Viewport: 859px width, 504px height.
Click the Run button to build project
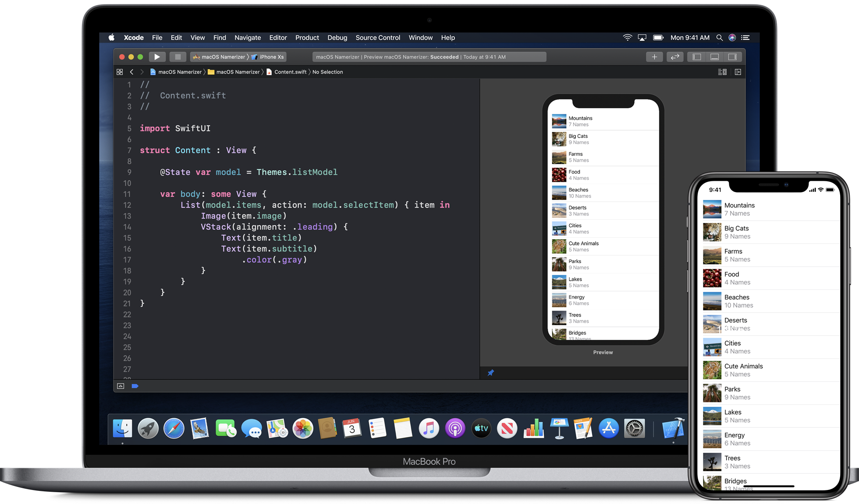click(x=156, y=56)
